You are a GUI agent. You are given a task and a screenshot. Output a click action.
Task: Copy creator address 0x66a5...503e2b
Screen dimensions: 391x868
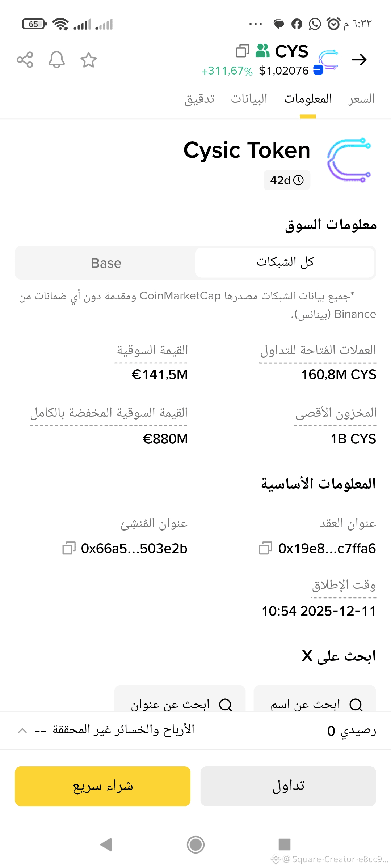[69, 548]
